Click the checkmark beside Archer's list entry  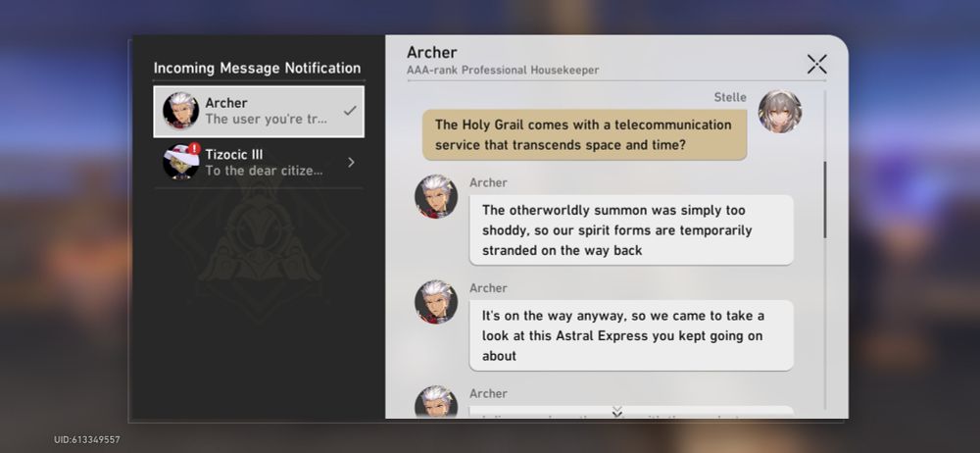[350, 111]
